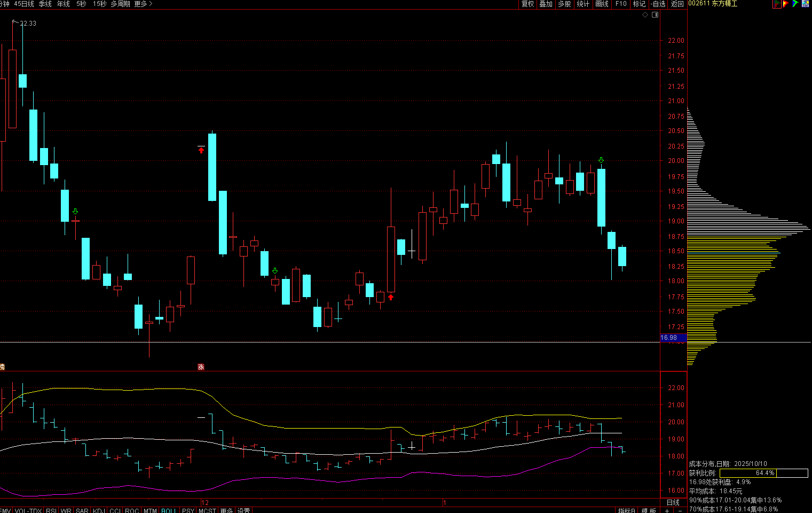Click stock title 002611 东方精工
The height and width of the screenshot is (513, 812).
tap(713, 4)
